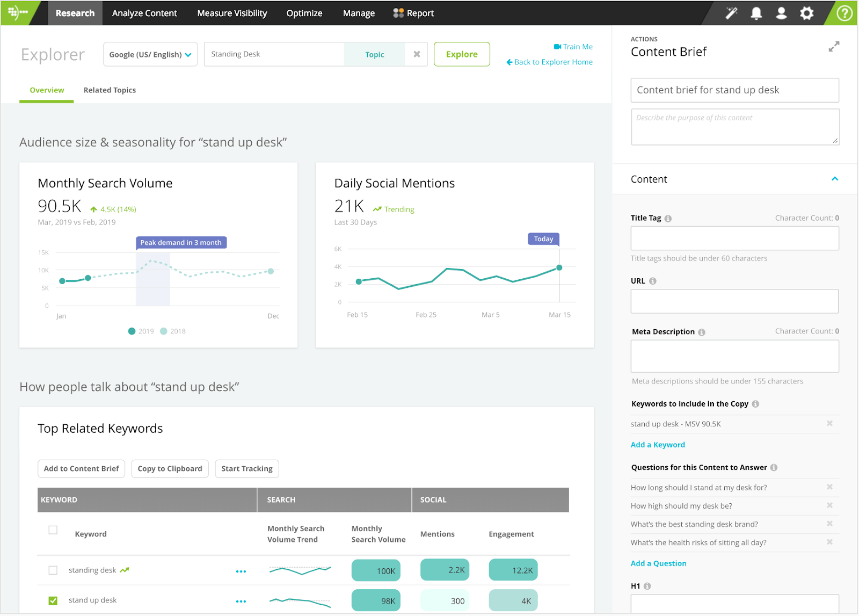
Task: Click inside the Title Tag input field
Action: [x=734, y=238]
